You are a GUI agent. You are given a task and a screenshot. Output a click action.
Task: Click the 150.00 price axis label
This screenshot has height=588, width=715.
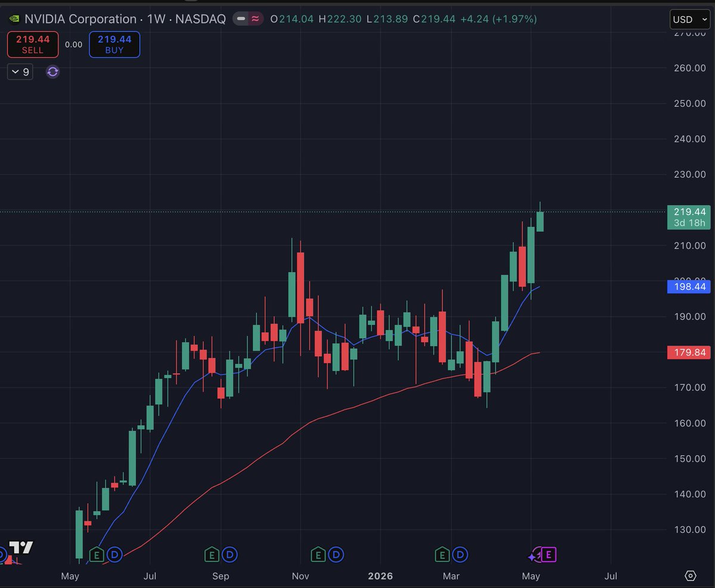[690, 459]
